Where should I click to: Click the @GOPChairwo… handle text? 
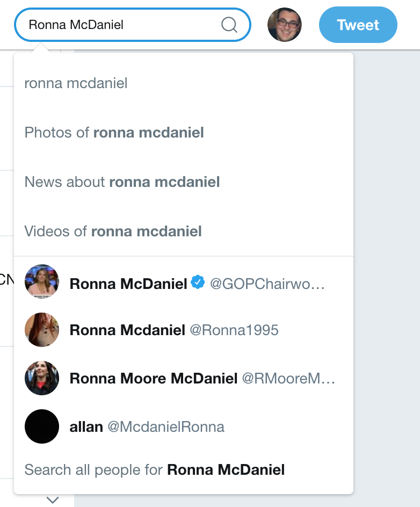pos(267,284)
